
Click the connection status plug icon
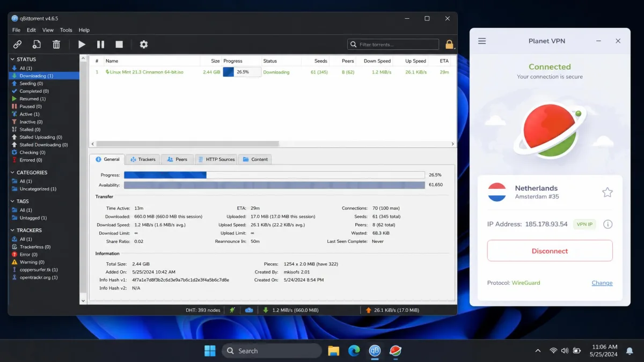[x=232, y=310]
